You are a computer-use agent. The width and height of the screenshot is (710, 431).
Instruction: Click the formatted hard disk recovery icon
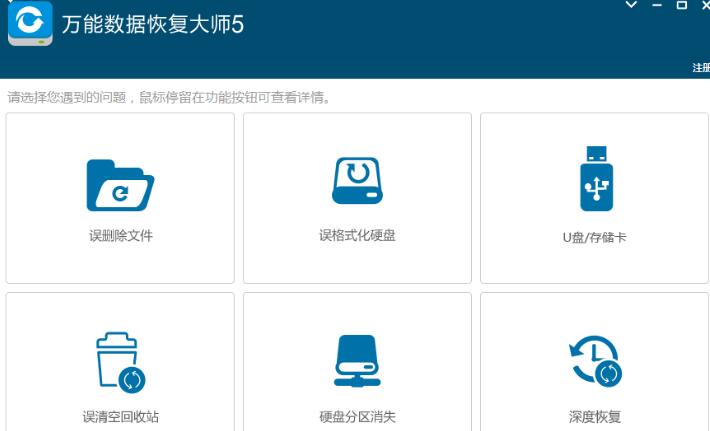357,181
